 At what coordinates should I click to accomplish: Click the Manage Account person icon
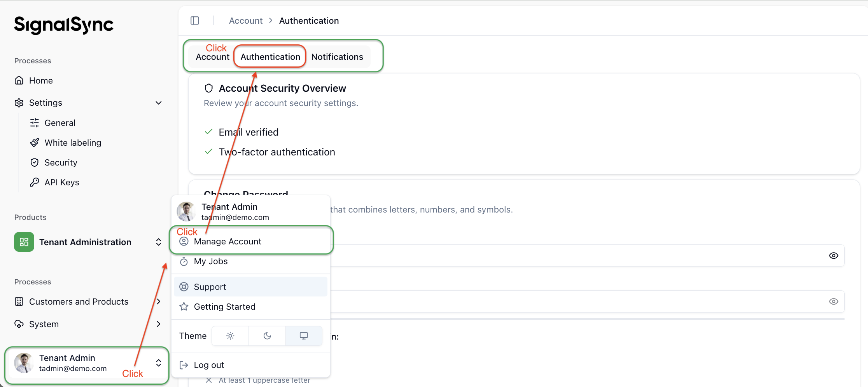[x=184, y=241]
